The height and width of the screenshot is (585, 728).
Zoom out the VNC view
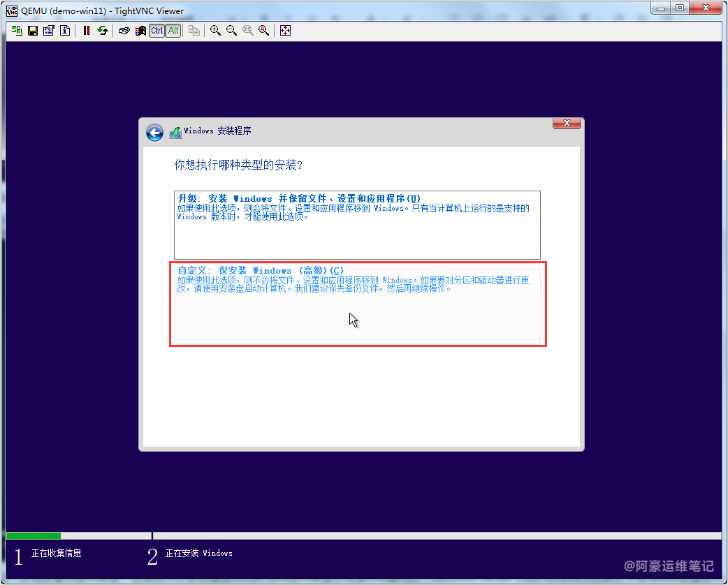coord(231,31)
